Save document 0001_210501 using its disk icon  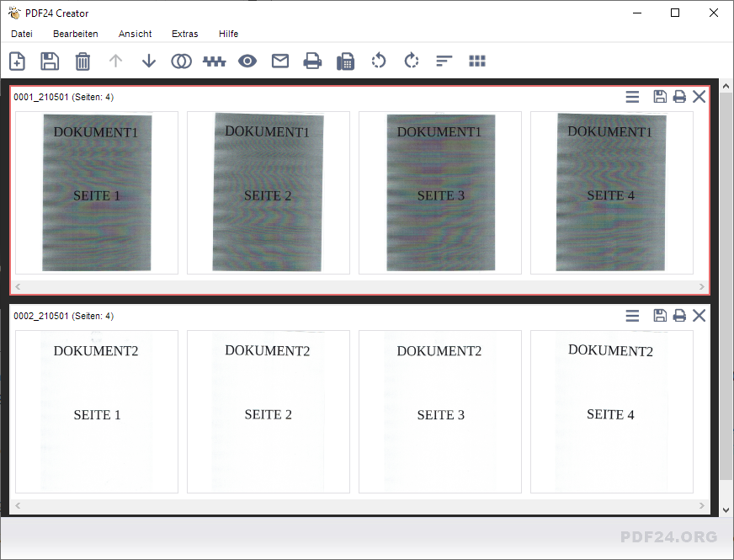point(660,97)
